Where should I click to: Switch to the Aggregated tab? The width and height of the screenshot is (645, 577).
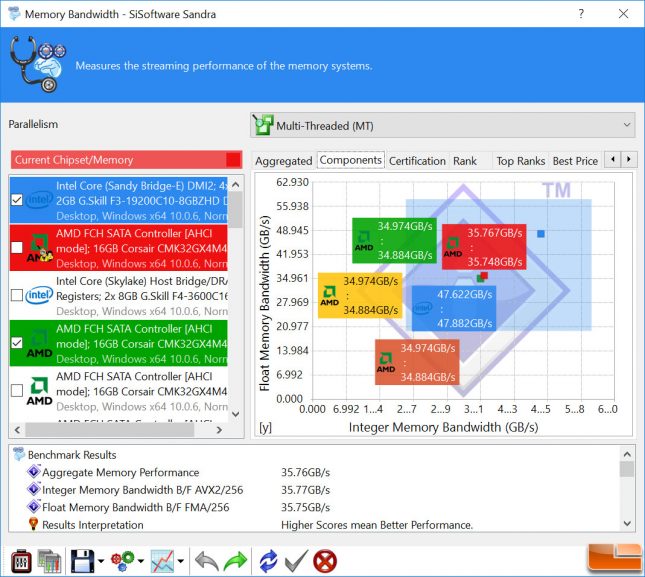tap(283, 161)
